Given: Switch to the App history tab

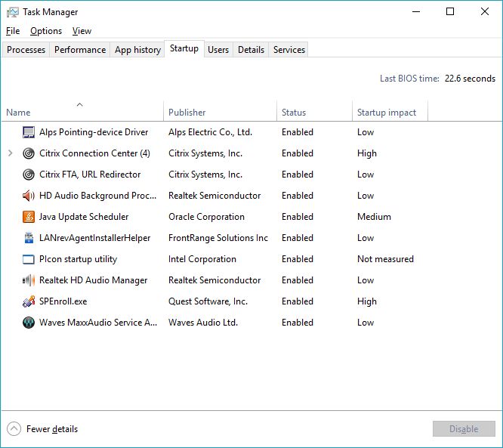Looking at the screenshot, I should coord(137,50).
